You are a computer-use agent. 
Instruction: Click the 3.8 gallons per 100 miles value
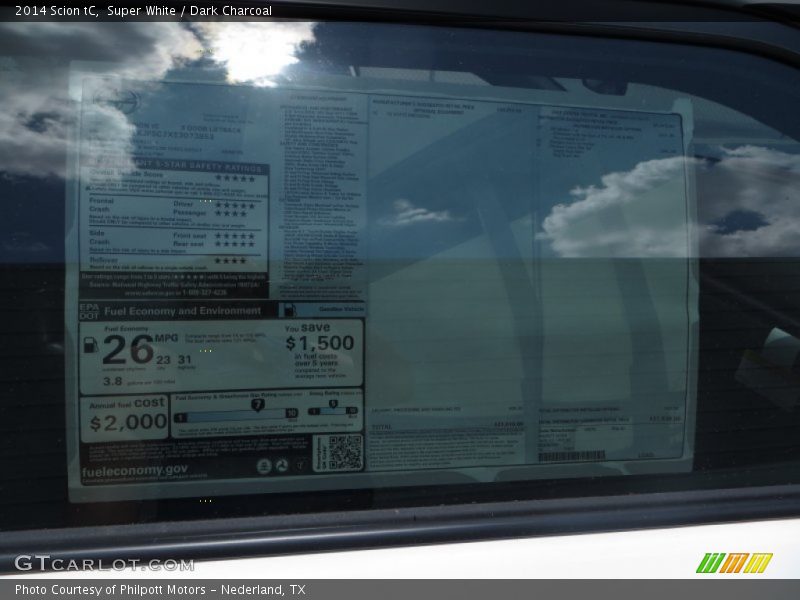click(x=113, y=381)
